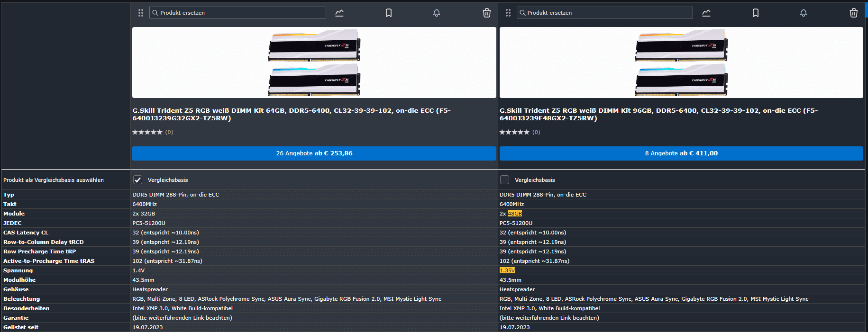Screen dimensions: 868x332
Task: Click highlighted 1.35V voltage value
Action: 507,270
